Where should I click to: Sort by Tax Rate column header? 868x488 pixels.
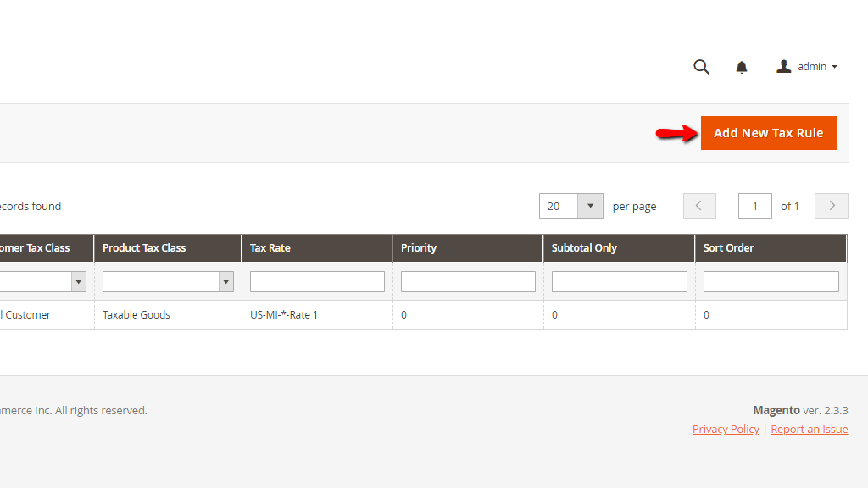pos(270,248)
